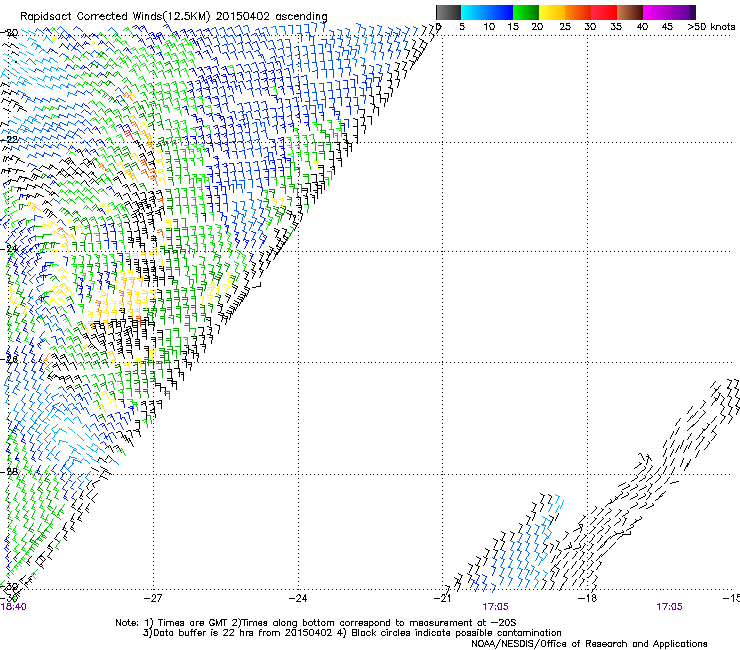Click the dark purple 45–50 knots legend swatch

(x=682, y=12)
